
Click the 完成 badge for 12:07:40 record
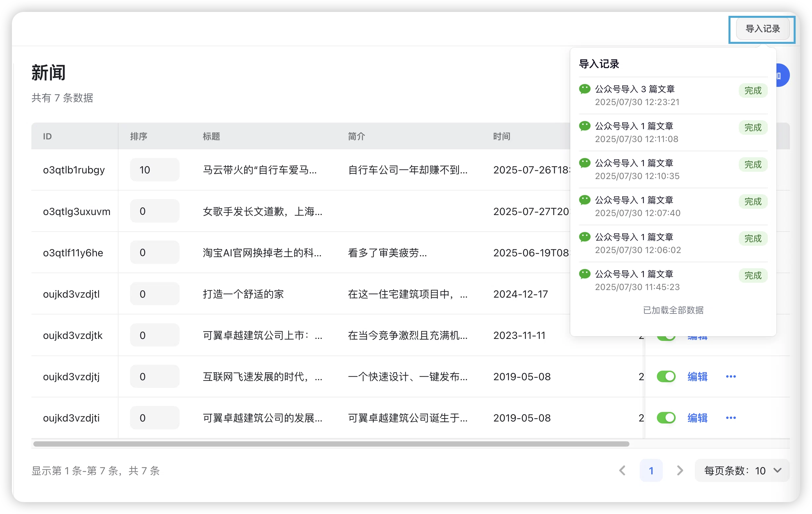[753, 202]
